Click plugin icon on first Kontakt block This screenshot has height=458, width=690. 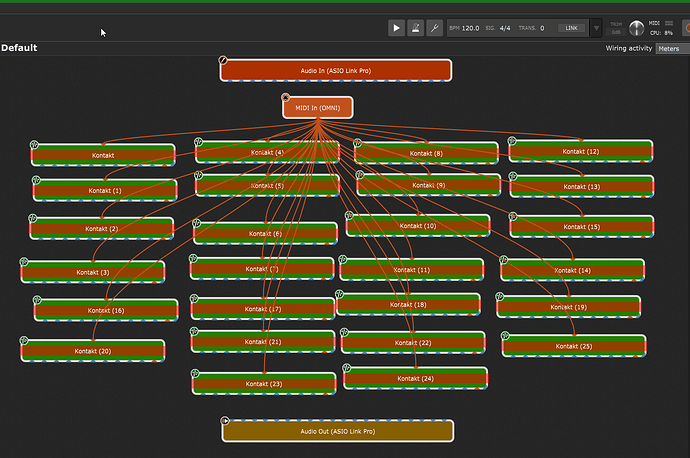34,145
